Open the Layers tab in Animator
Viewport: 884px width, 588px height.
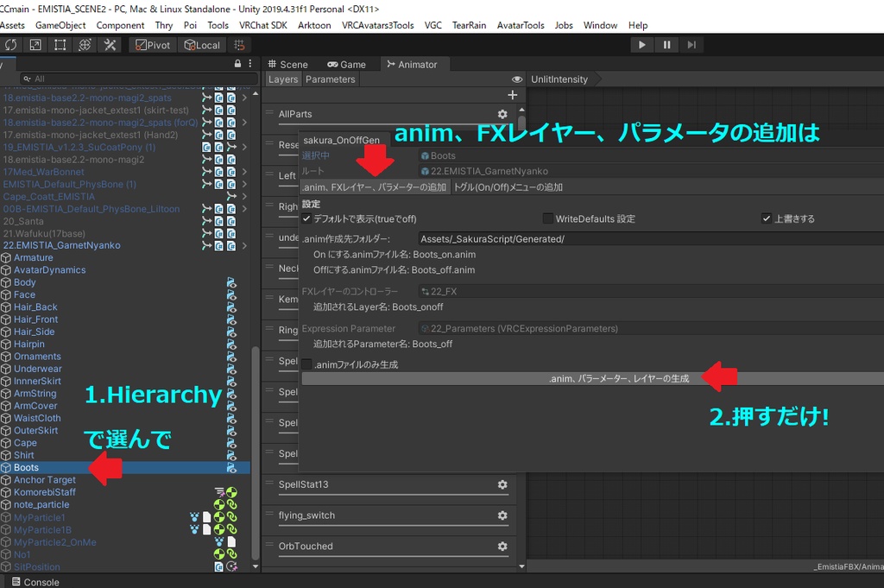[x=283, y=79]
